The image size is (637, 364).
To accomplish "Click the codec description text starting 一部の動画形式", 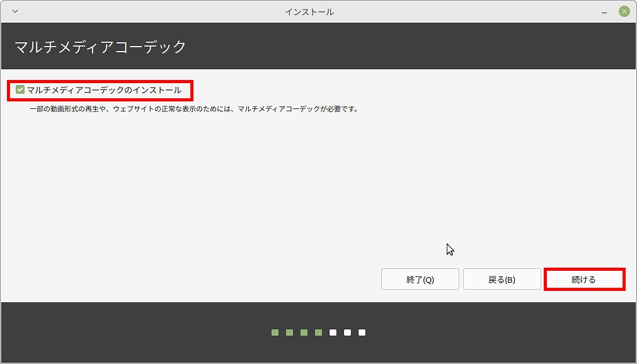I will coord(194,110).
